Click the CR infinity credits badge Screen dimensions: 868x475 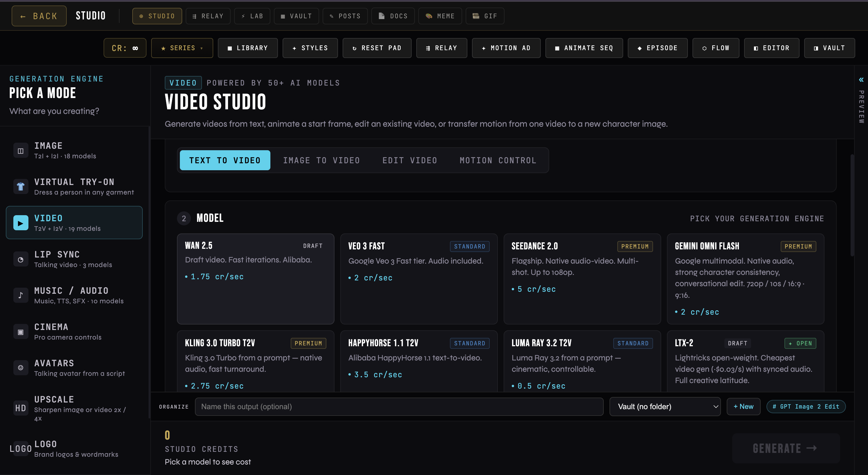click(125, 48)
